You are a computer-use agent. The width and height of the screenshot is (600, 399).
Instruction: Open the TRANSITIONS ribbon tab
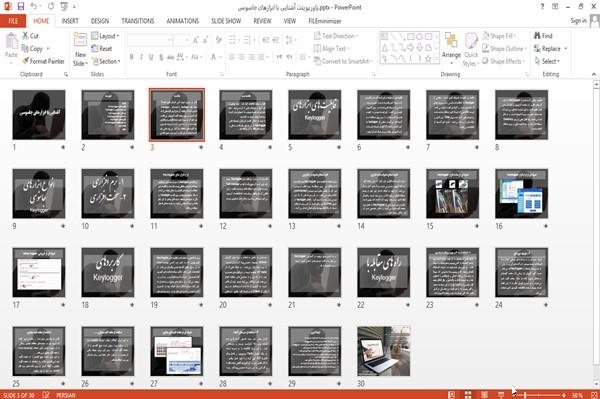tap(138, 21)
